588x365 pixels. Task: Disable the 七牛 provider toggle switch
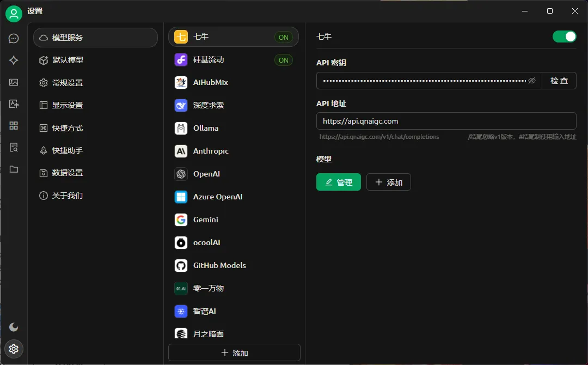coord(565,36)
